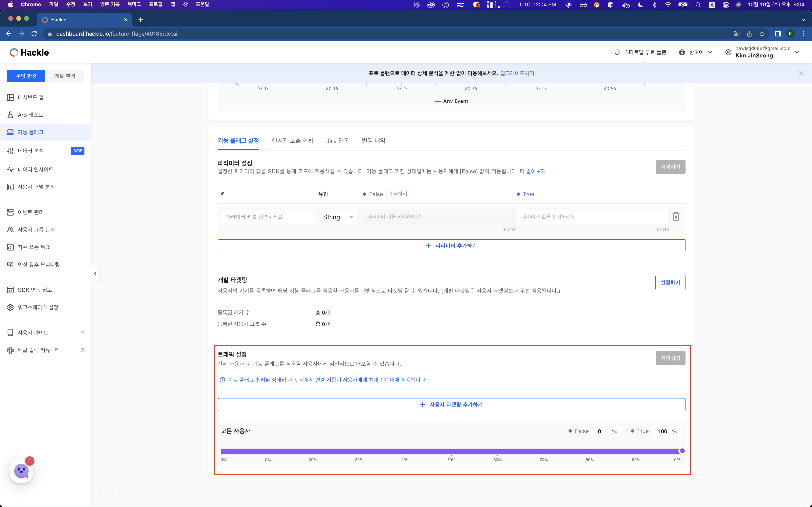Open 데이터 인사이트 from the sidebar
Screen dimensions: 812x507
tap(35, 169)
